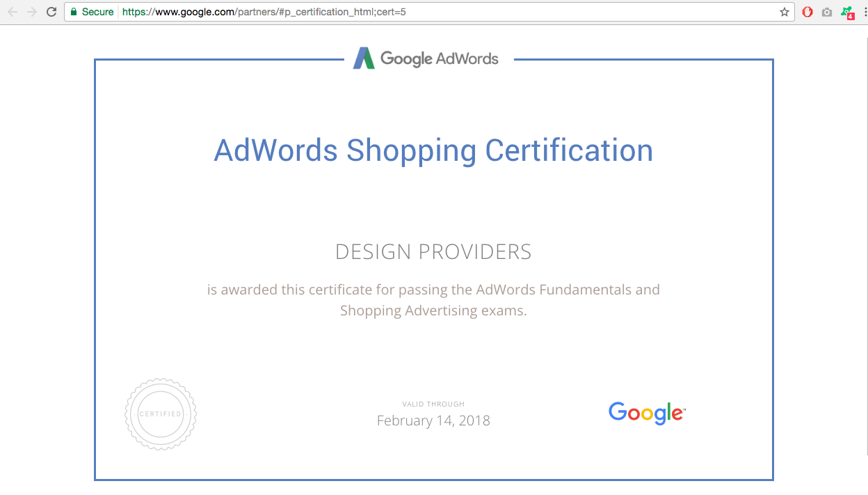
Task: Click the Certified seal emblem
Action: [161, 414]
